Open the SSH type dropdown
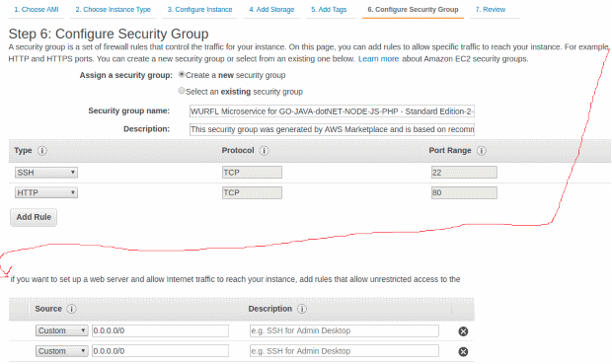 pyautogui.click(x=46, y=173)
